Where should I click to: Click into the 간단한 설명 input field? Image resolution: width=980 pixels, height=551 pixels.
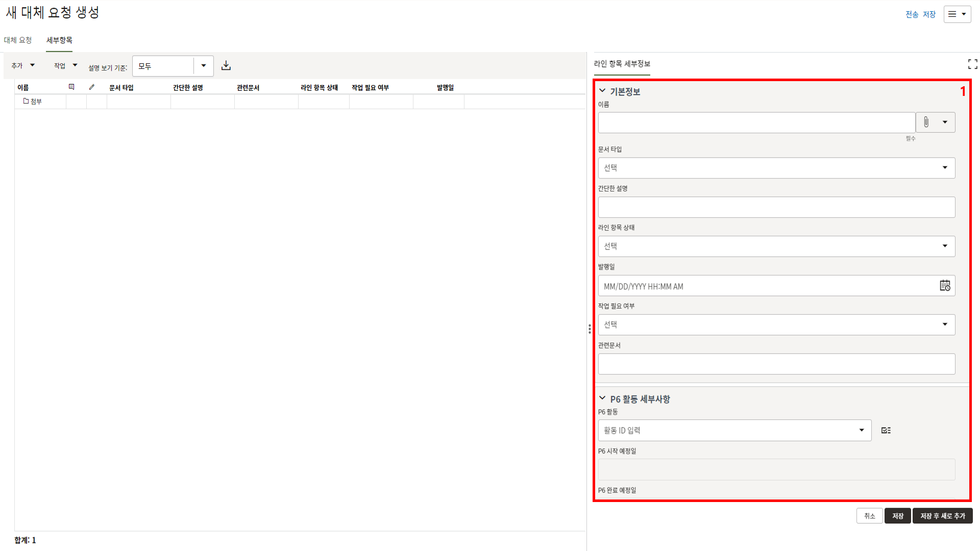776,208
